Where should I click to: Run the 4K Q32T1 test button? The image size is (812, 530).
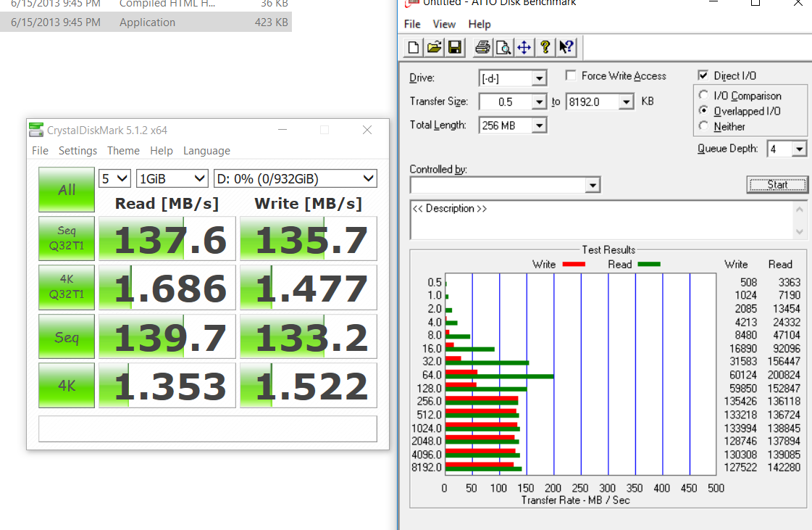pyautogui.click(x=67, y=287)
